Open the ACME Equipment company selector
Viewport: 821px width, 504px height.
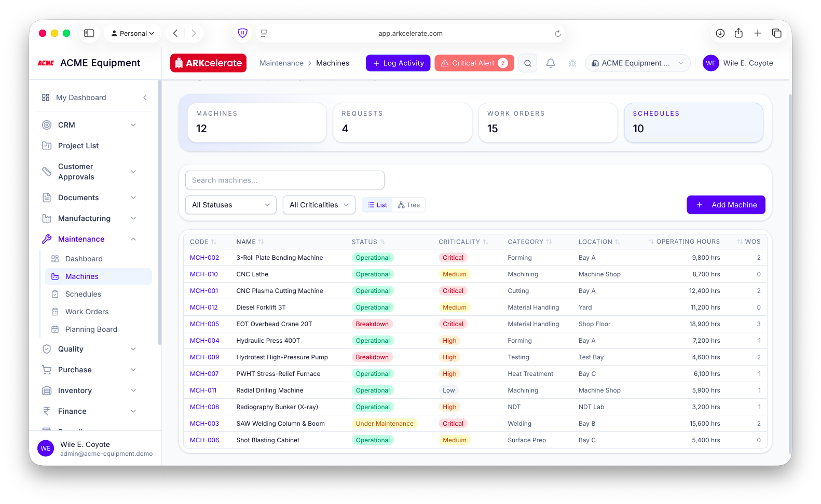pos(638,63)
